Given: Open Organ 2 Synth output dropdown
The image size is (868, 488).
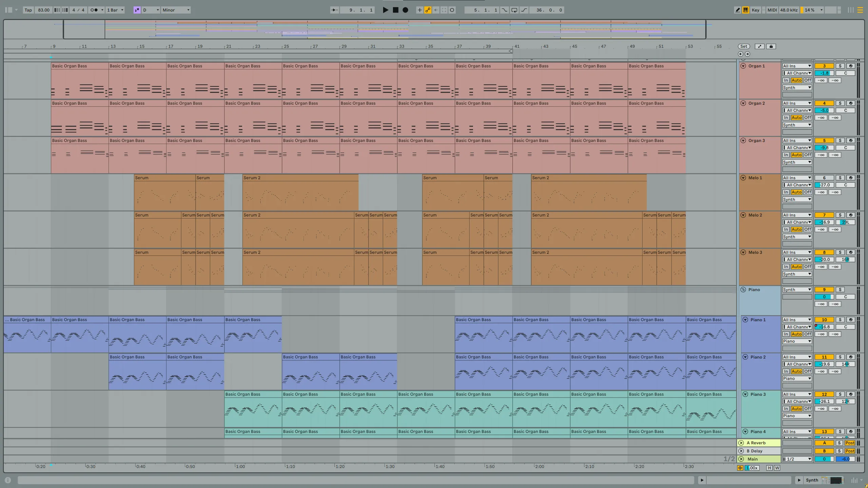Looking at the screenshot, I should [x=797, y=125].
